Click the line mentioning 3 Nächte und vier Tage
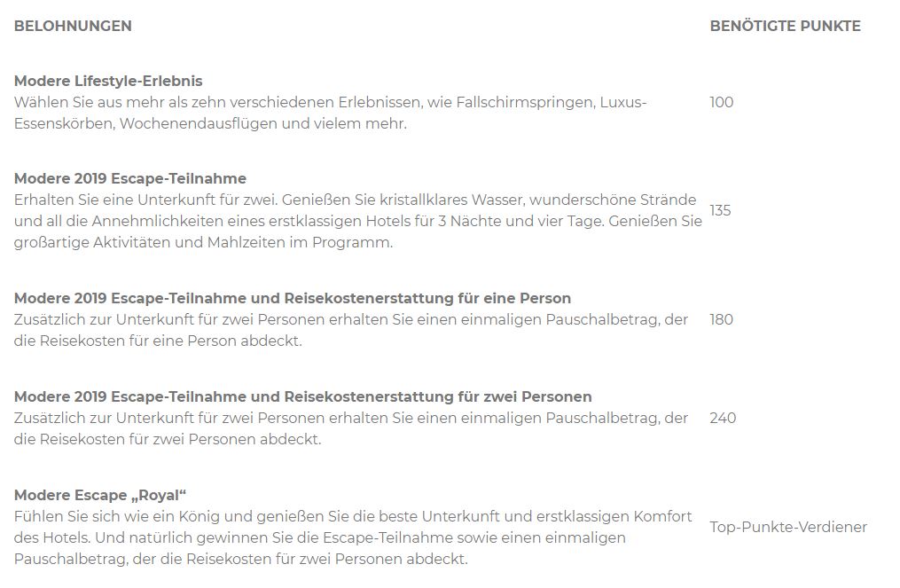This screenshot has height=588, width=900. point(358,222)
